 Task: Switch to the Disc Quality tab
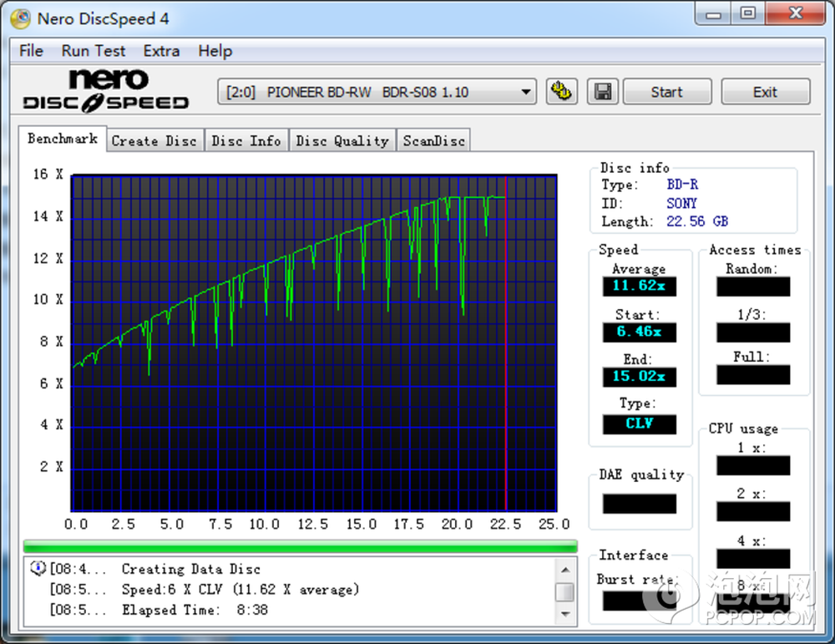342,140
